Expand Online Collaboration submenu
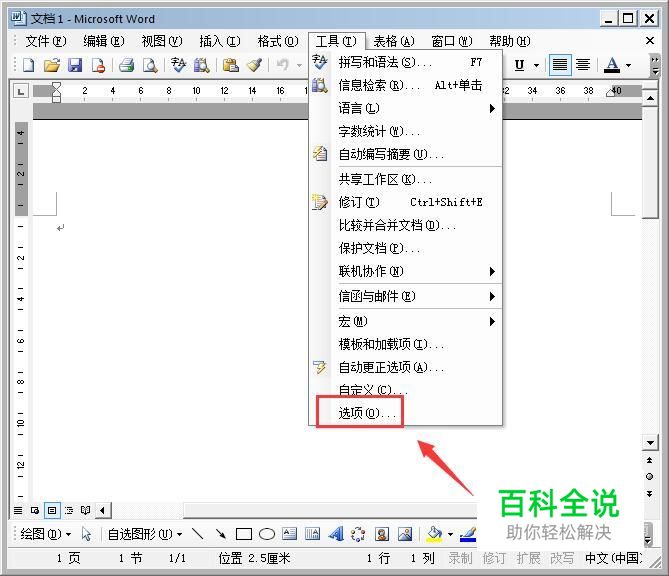 point(405,271)
